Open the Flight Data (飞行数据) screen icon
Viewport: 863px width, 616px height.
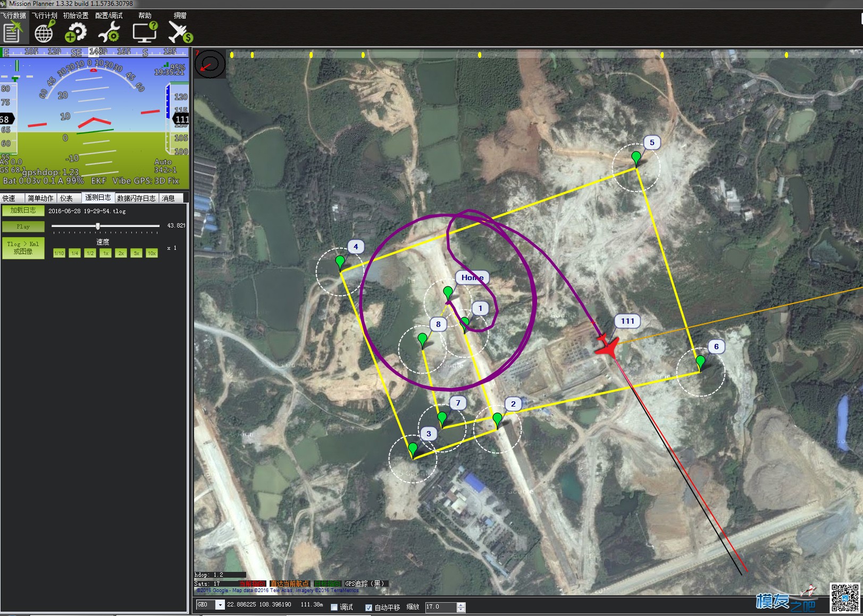(13, 31)
